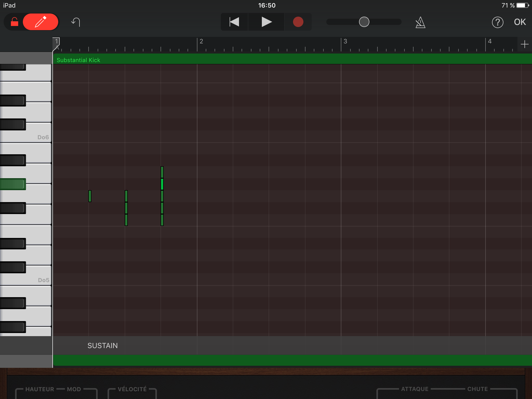
Task: Start playback with the Play button
Action: pos(266,22)
